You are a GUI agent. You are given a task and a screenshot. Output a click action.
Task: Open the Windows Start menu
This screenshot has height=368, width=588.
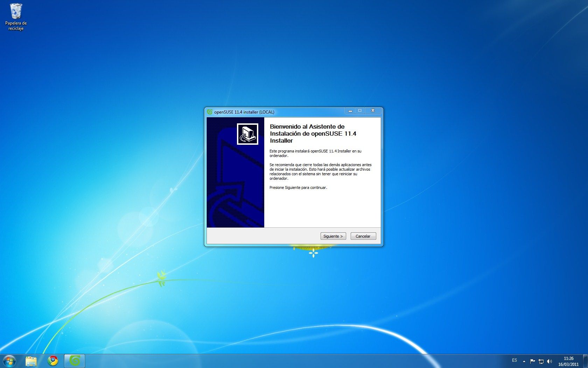click(9, 361)
